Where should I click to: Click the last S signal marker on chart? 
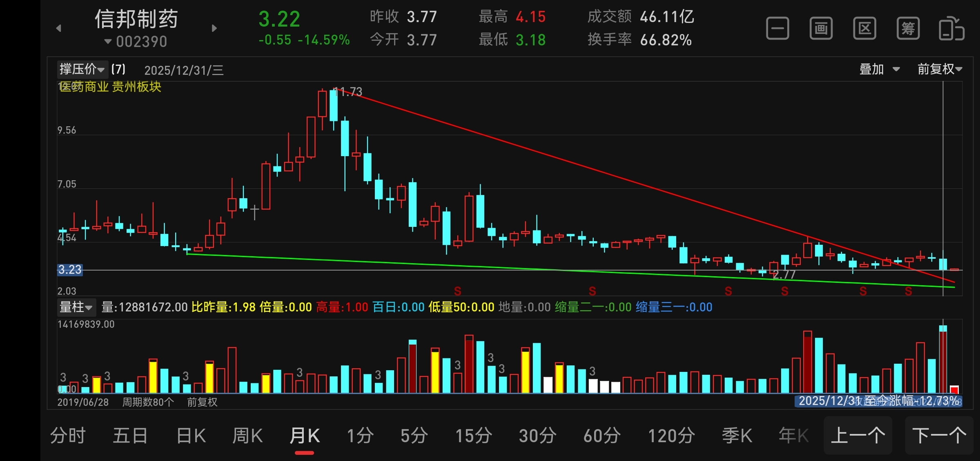point(908,291)
